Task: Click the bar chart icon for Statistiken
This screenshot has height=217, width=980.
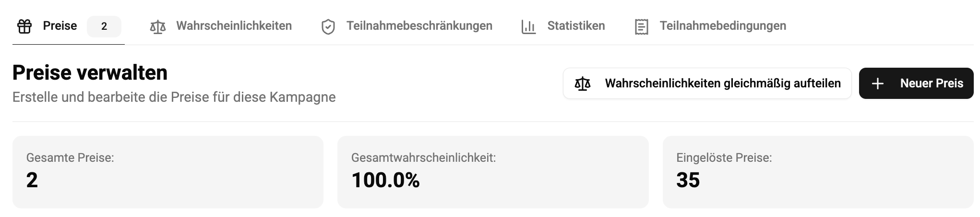Action: pos(528,27)
